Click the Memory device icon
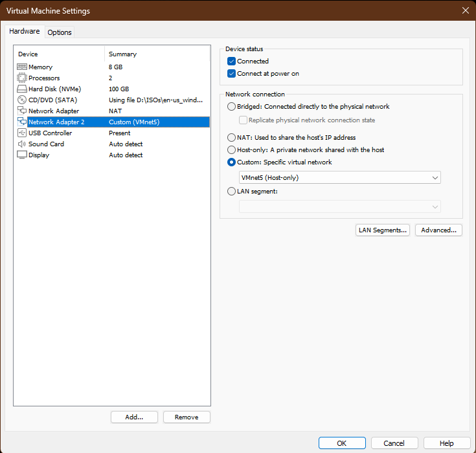476x453 pixels. tap(22, 67)
